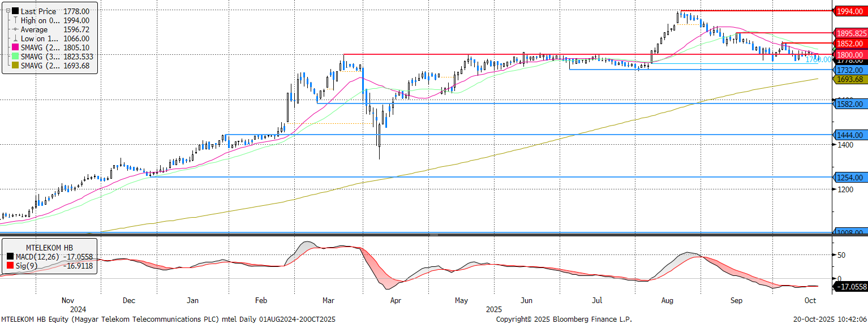
Task: Click the MTELEKOM HB title in MACD legend
Action: tap(50, 248)
